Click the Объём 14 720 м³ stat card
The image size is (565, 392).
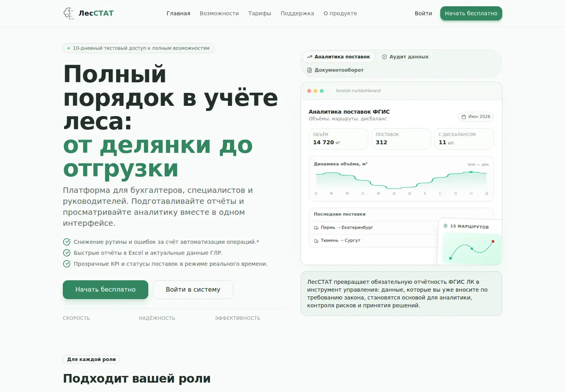(x=339, y=139)
